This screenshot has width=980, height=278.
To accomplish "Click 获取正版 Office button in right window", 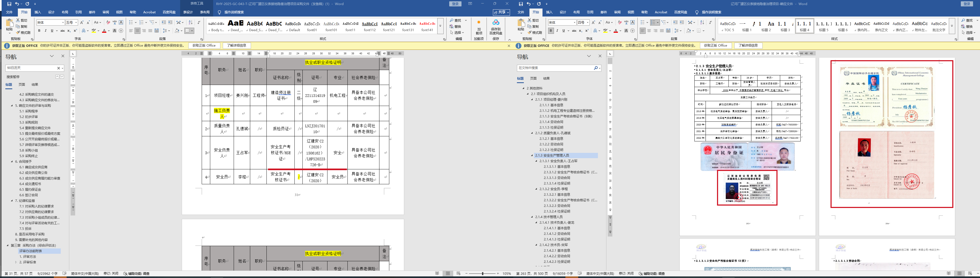I will tap(715, 46).
